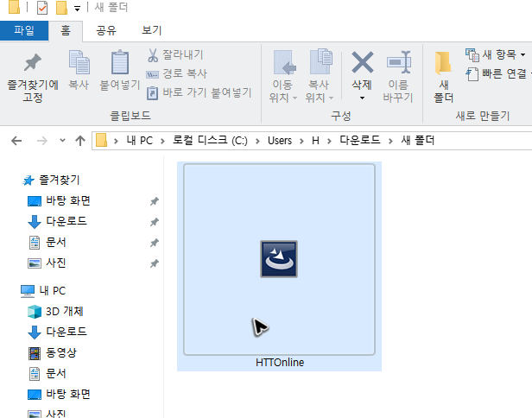Select the HTTOnline file thumbnail
532x418 pixels.
pos(279,260)
